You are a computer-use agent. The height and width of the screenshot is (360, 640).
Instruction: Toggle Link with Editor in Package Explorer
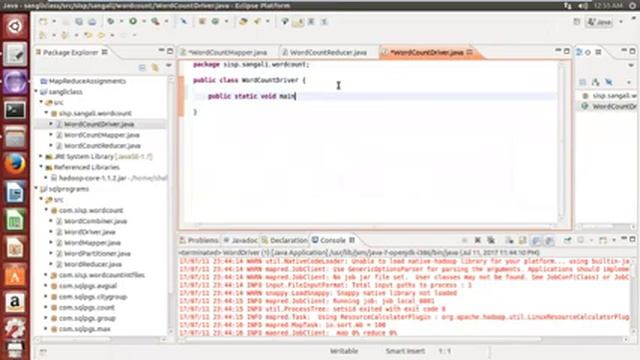(x=155, y=67)
